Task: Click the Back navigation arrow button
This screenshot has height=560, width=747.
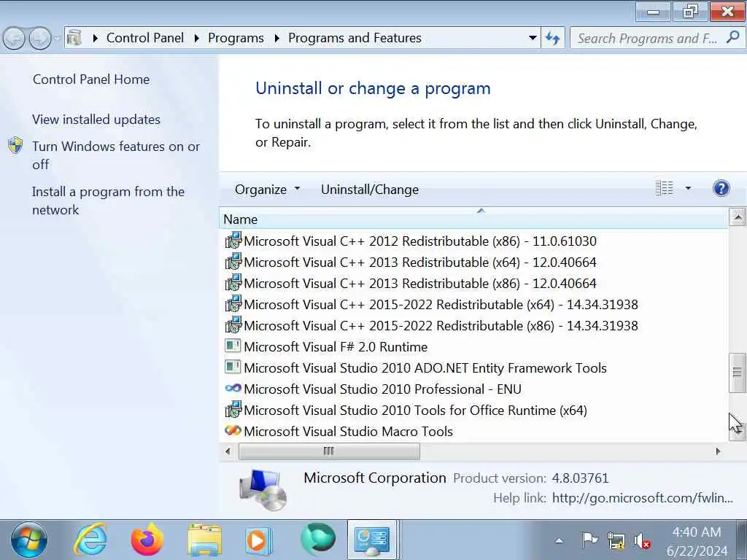Action: point(14,38)
